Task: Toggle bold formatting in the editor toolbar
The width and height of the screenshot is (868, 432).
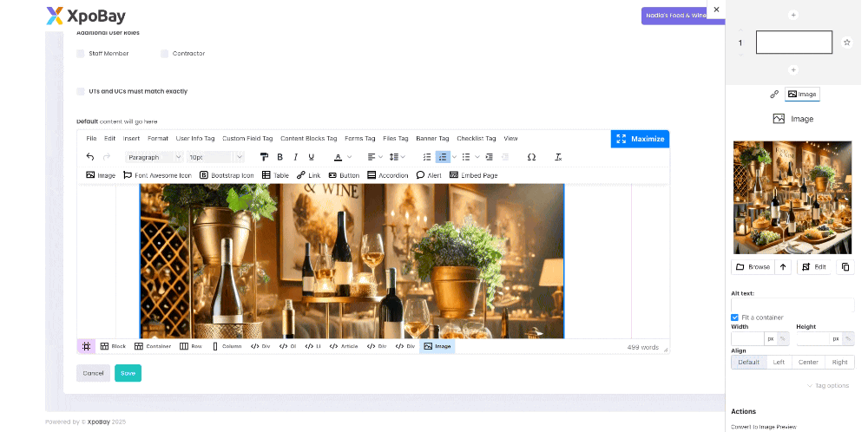Action: coord(279,157)
